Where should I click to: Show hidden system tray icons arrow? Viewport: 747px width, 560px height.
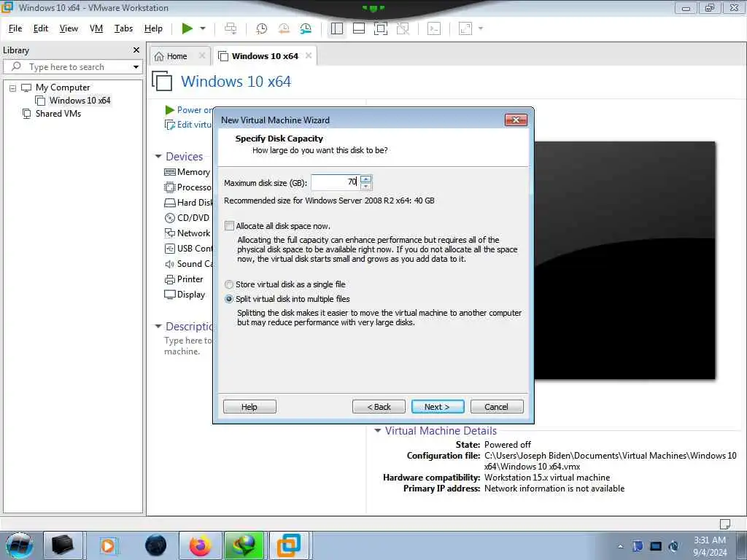[x=620, y=546]
